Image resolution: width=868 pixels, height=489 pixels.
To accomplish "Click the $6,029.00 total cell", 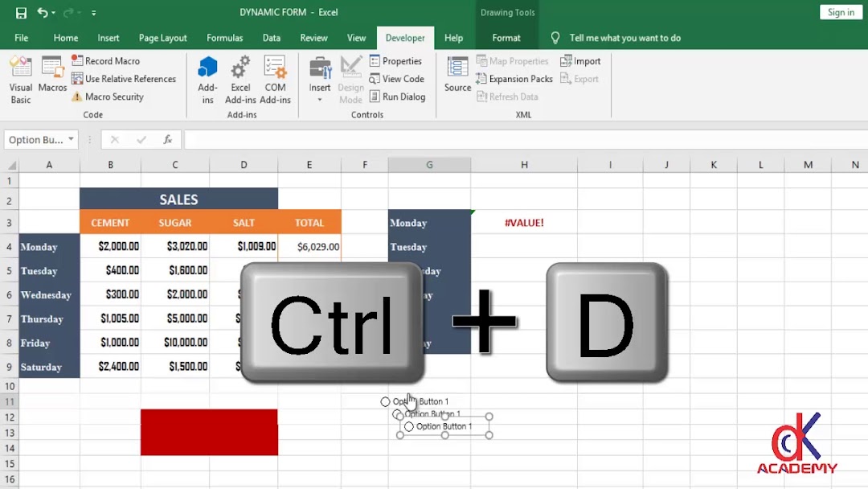I will tap(309, 246).
